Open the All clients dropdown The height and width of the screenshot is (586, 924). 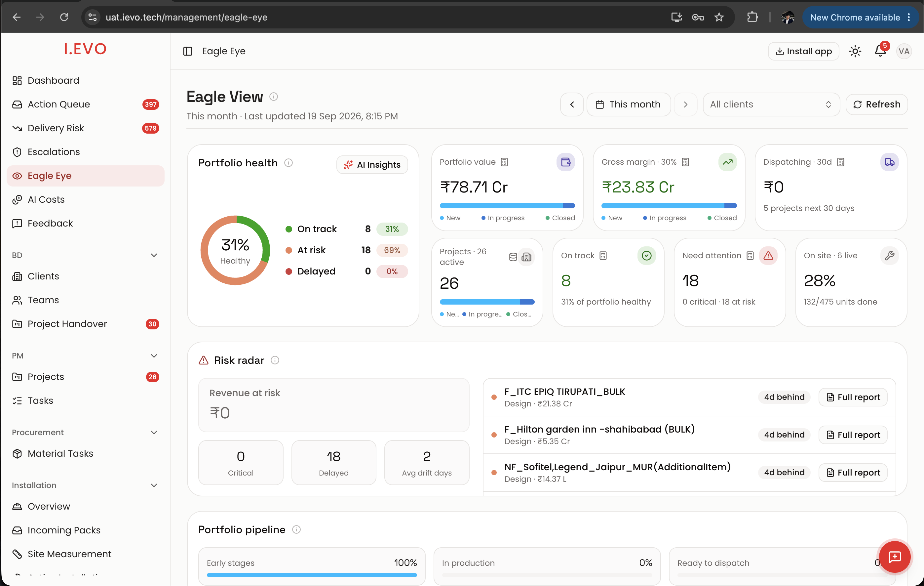point(771,105)
